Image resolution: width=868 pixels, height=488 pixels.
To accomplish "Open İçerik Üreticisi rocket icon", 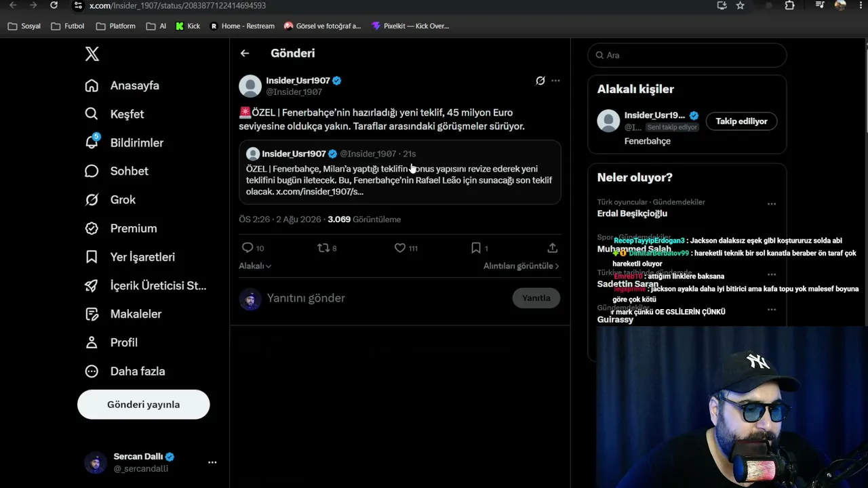I will click(x=92, y=285).
